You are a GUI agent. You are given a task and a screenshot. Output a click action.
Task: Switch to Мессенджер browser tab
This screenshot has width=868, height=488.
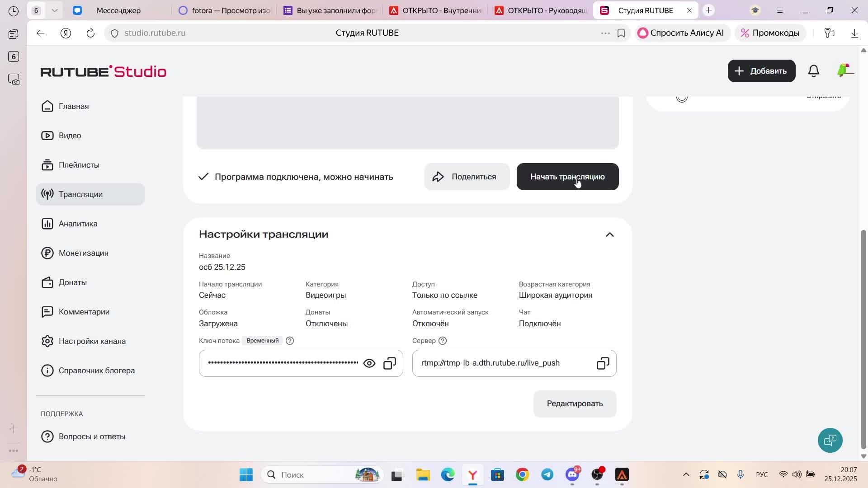(118, 10)
